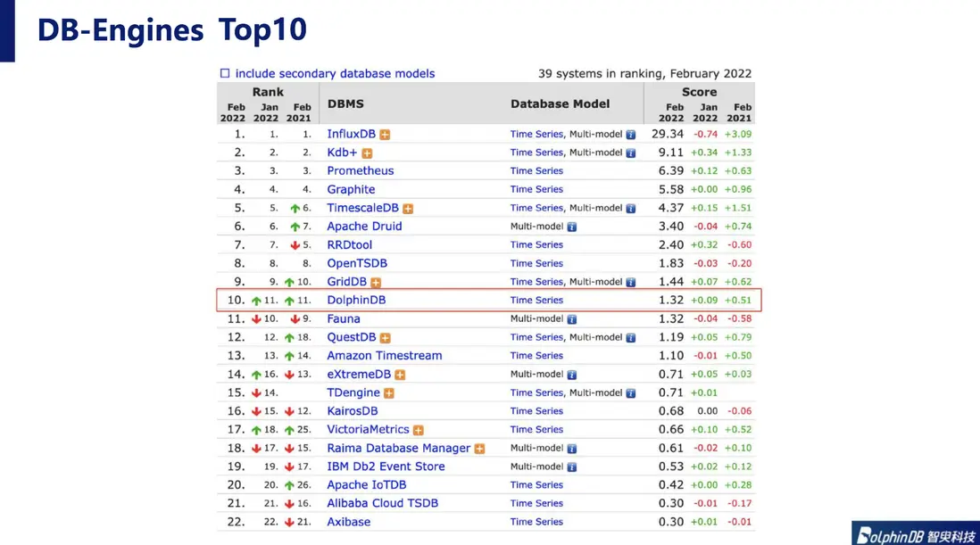Click the info icon in the TDengine row
The height and width of the screenshot is (545, 980).
(631, 393)
